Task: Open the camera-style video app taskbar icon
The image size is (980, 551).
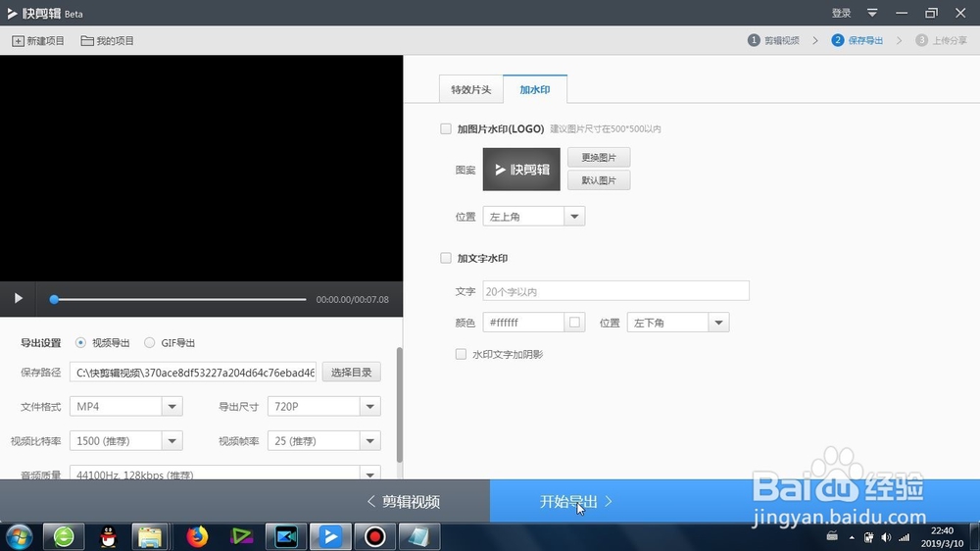Action: (285, 536)
